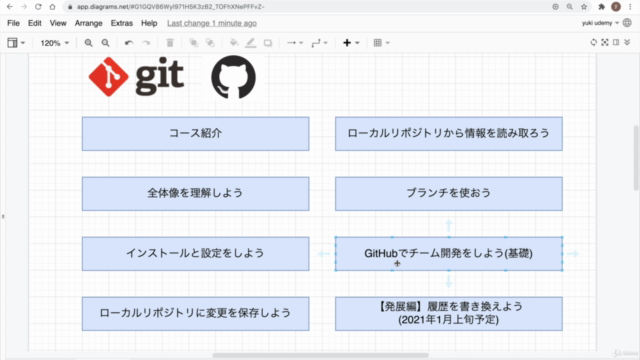Click the horizontal scrollbar at bottom
This screenshot has width=640, height=360.
pyautogui.click(x=320, y=355)
